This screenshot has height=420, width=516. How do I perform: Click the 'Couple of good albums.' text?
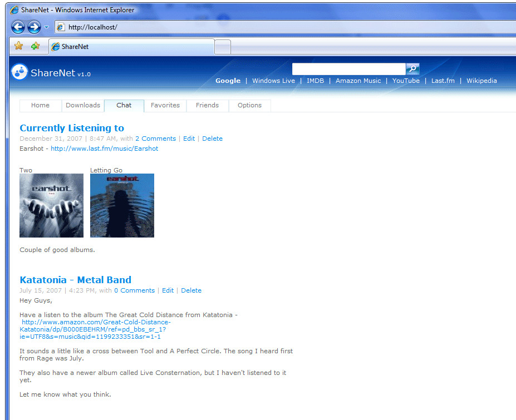point(57,250)
